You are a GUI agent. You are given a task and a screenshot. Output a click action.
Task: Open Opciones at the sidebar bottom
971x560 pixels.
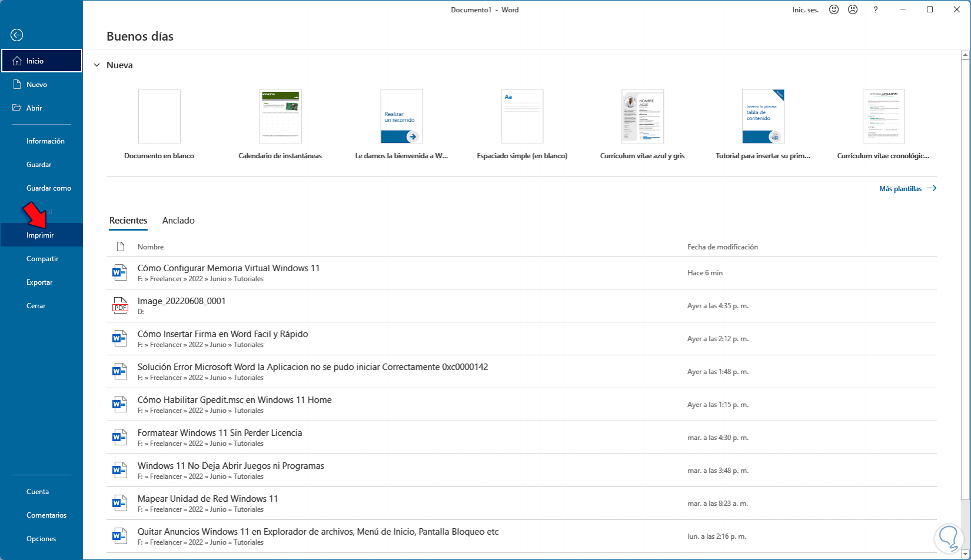click(41, 539)
